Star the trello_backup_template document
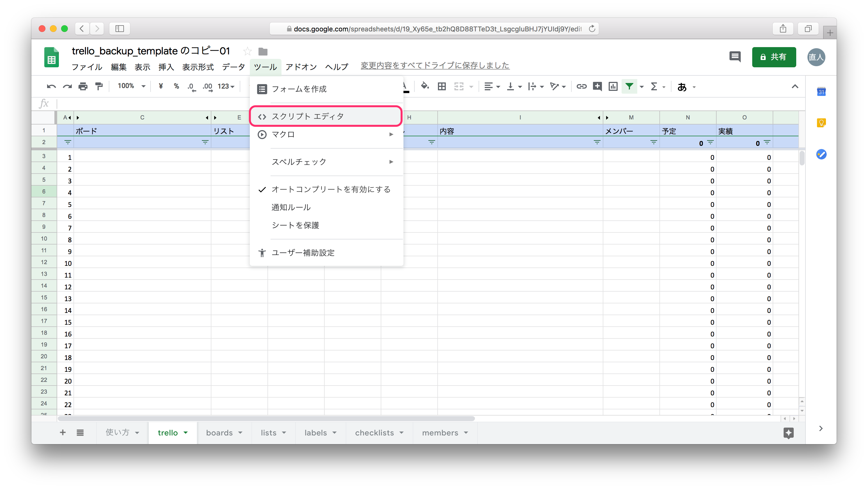Viewport: 868px width, 489px height. point(247,51)
